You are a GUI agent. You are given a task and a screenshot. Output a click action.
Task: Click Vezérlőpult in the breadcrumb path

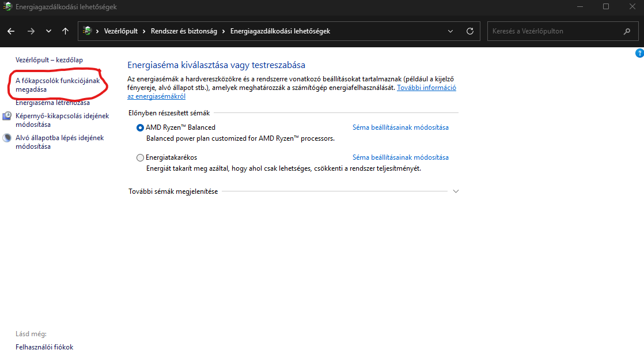tap(120, 31)
